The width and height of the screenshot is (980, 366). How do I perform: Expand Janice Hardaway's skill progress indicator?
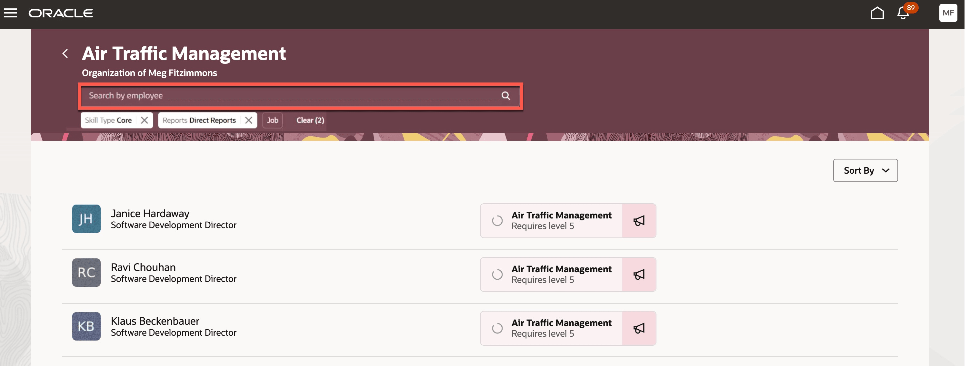click(x=497, y=220)
